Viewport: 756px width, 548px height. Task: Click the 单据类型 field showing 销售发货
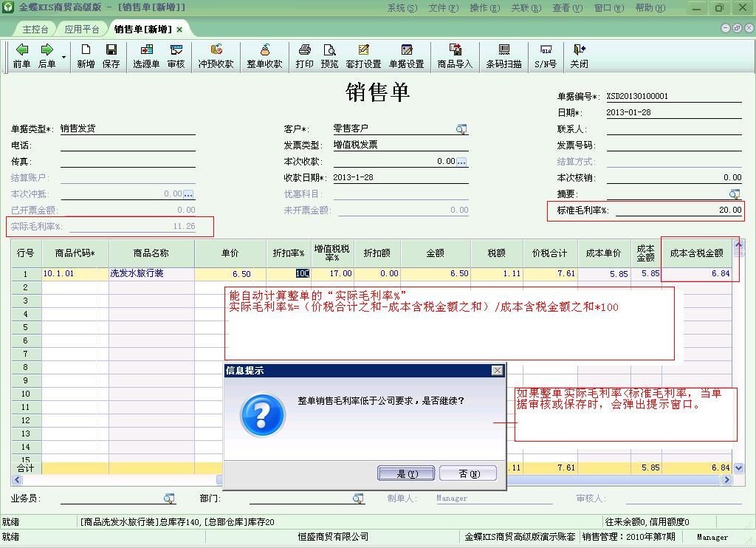point(128,129)
